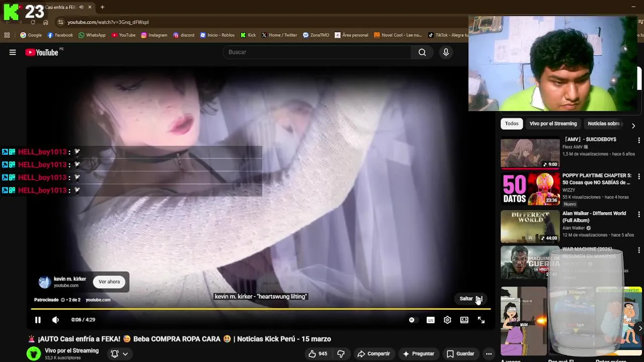Open the War Machine video thumbnail
Viewport: 644px width, 362px height.
530,262
